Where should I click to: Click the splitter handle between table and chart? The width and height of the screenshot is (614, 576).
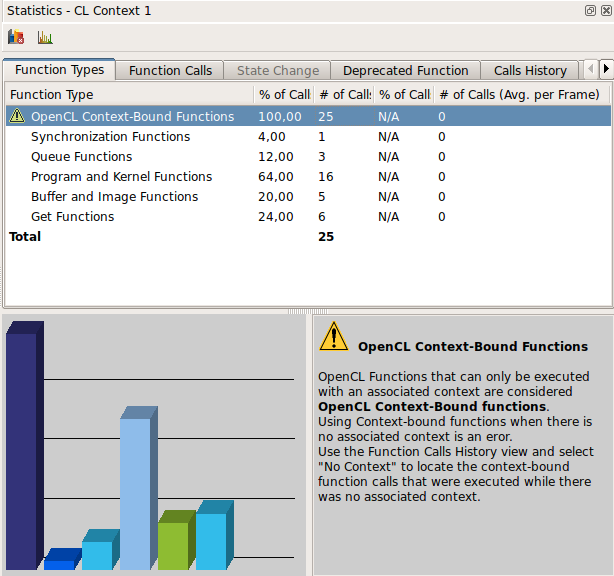coord(307,312)
